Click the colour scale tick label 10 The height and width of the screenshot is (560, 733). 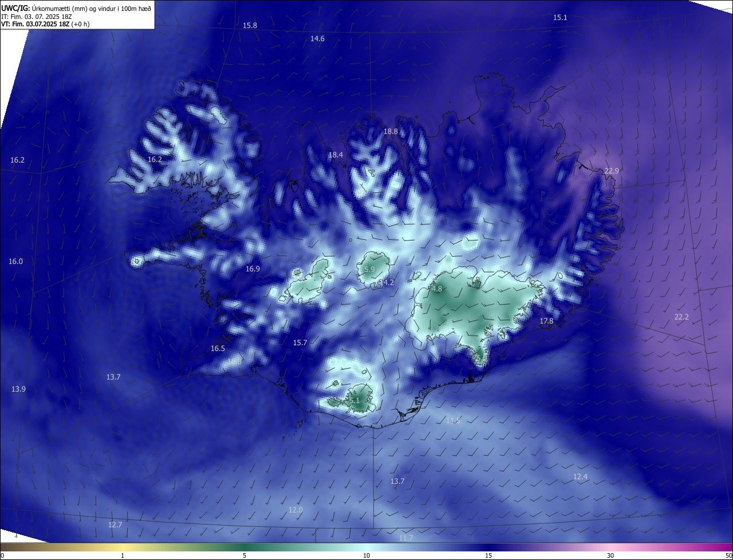366,556
